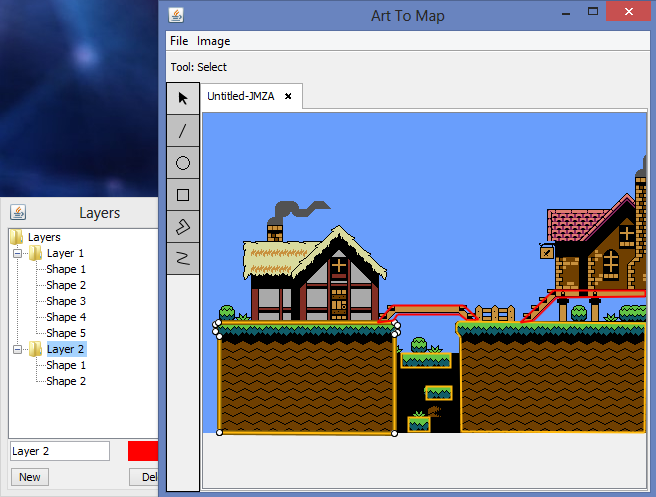Click the bottom-left handle of selected shape
Image resolution: width=656 pixels, height=497 pixels.
coord(219,432)
